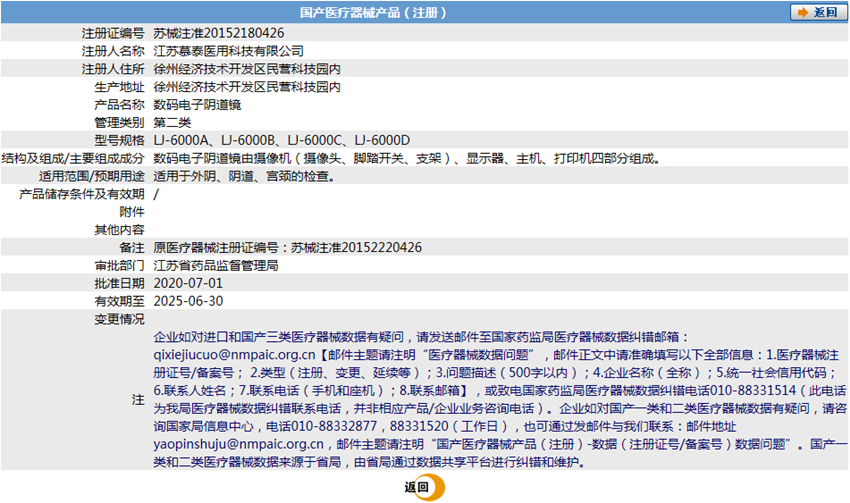850x503 pixels.
Task: Click management category value 第二类
Action: (172, 122)
